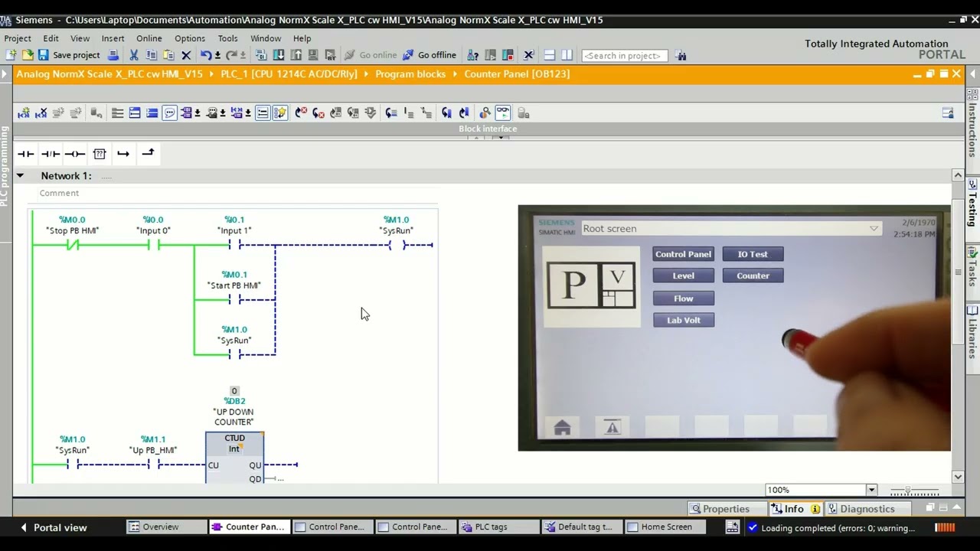This screenshot has height=551, width=980.
Task: Click the Lab Volt button on HMI
Action: (683, 320)
